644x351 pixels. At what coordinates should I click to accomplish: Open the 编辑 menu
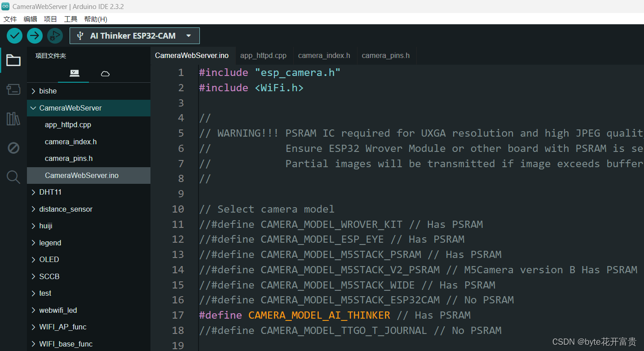point(31,19)
